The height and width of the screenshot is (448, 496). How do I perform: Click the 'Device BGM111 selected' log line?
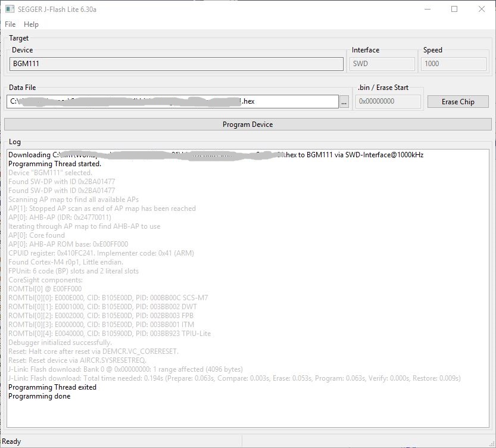[51, 172]
